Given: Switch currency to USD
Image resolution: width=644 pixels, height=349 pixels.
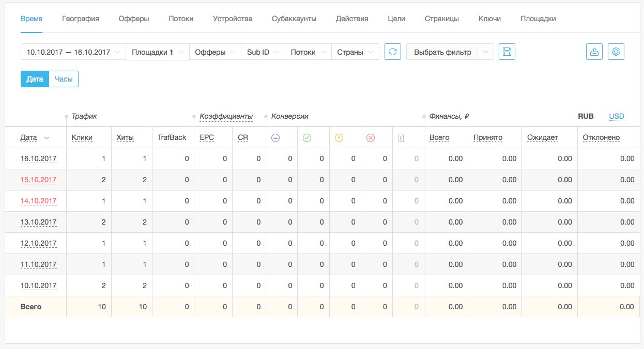Looking at the screenshot, I should (617, 116).
